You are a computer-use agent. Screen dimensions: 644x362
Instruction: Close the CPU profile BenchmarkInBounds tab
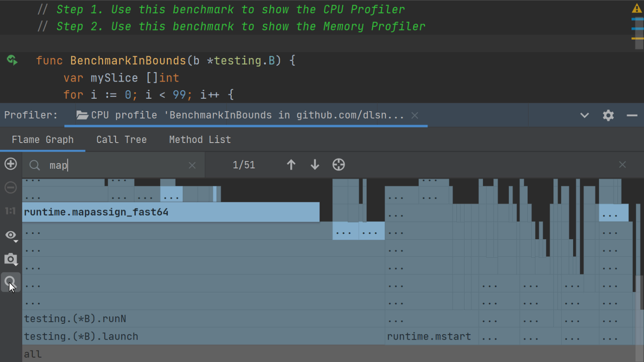(x=415, y=116)
